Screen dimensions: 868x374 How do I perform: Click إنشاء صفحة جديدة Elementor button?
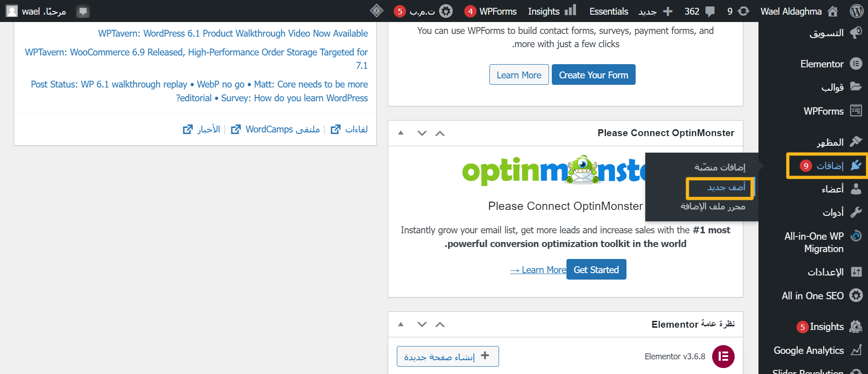click(x=447, y=357)
